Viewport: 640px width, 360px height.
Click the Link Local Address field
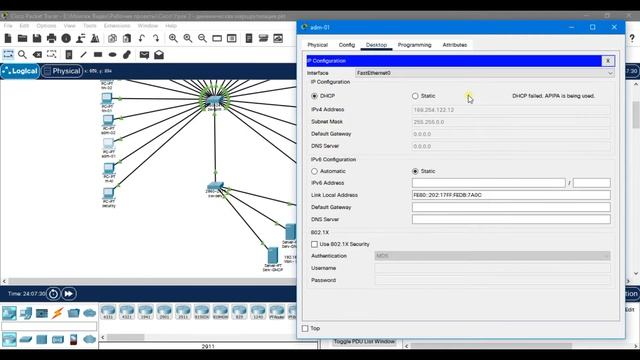(x=511, y=195)
